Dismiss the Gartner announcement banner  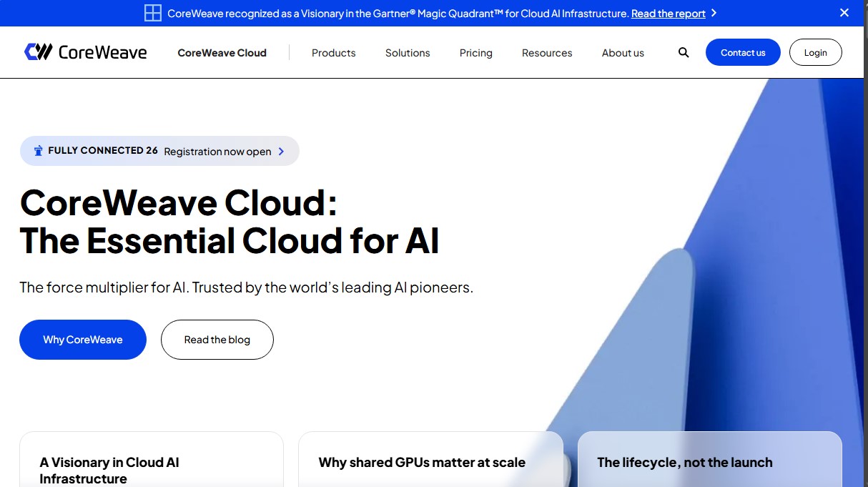point(844,13)
